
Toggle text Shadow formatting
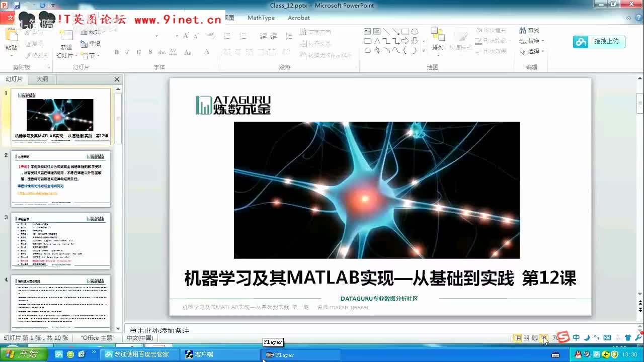(150, 52)
